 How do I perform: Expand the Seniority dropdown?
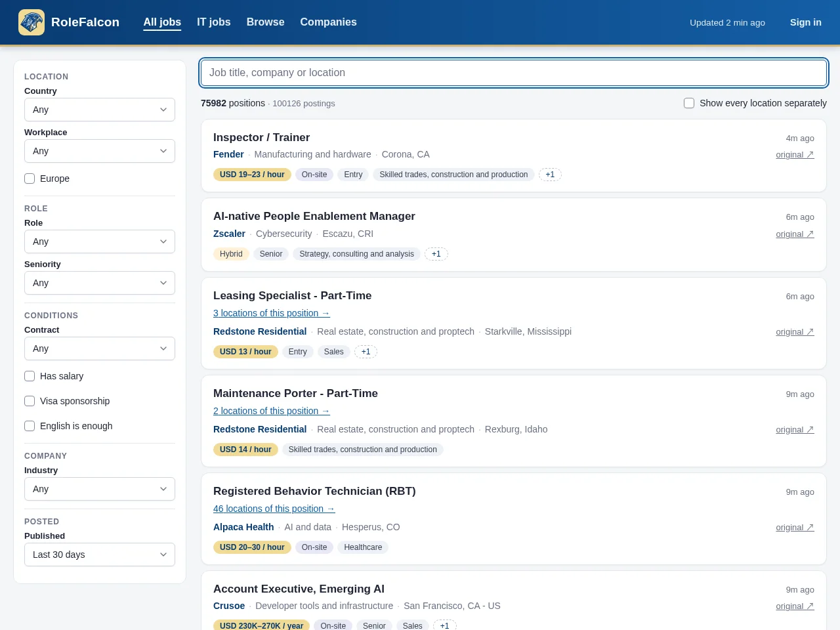click(x=100, y=283)
